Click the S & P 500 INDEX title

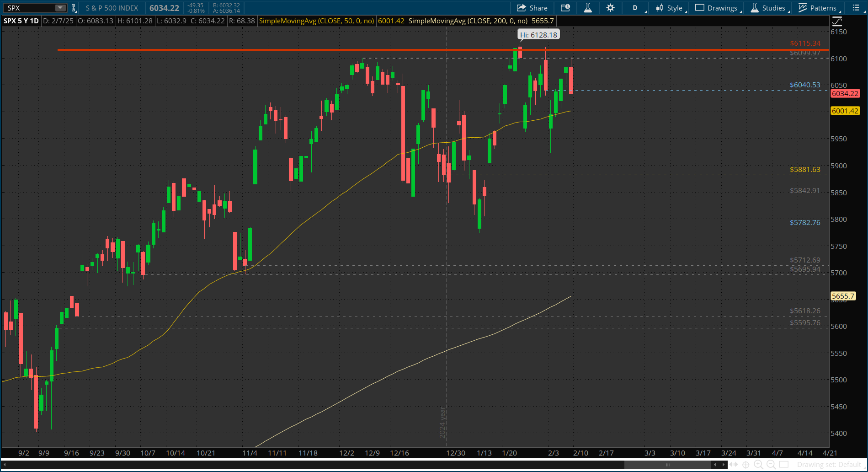point(112,8)
